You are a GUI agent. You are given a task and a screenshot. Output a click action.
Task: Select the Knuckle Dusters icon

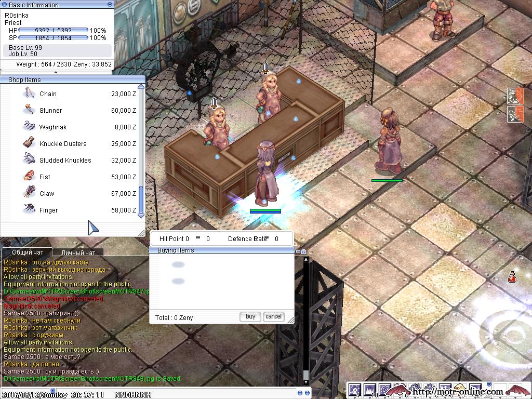click(x=29, y=142)
